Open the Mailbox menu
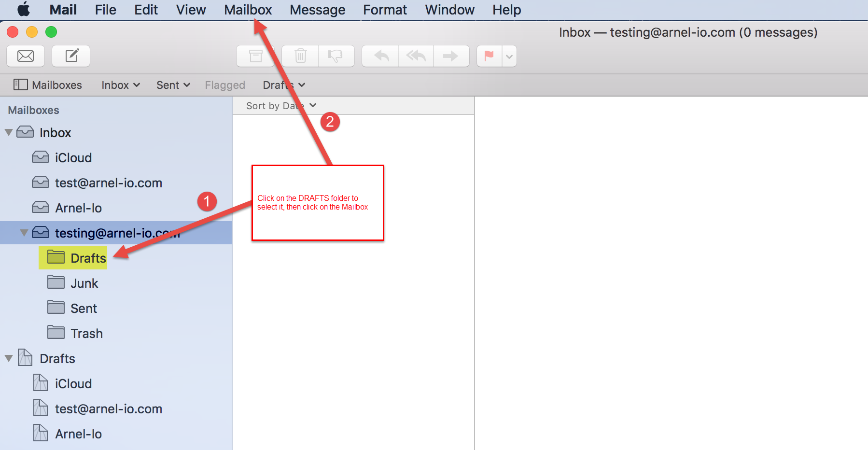Image resolution: width=868 pixels, height=450 pixels. 248,10
